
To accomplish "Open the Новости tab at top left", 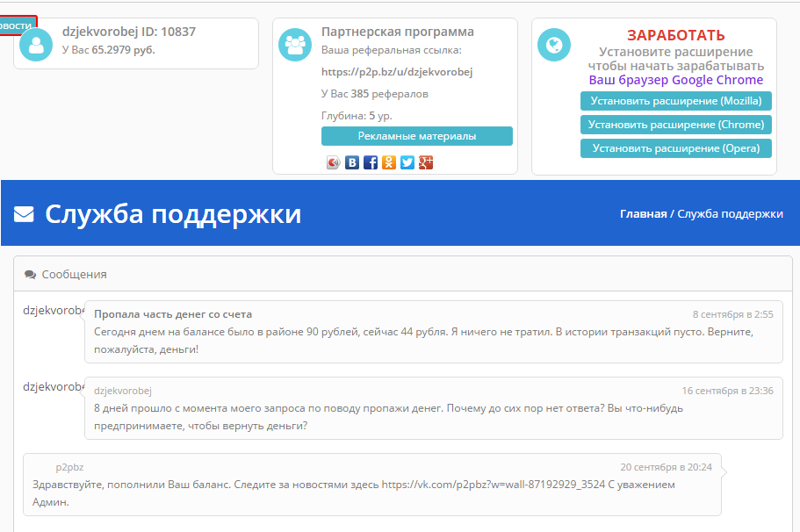I will 17,25.
